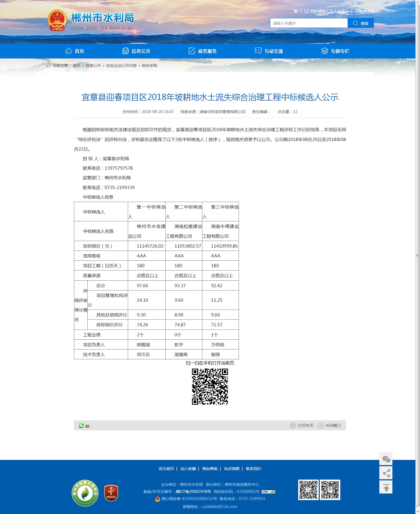Viewport: 420px width, 514px height.
Task: Open the floating share sidebar button
Action: (x=386, y=473)
